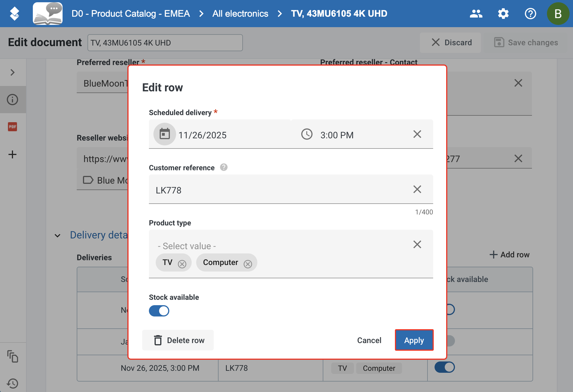Click the time field 3:00 PM
Screen dimensions: 573x392
point(337,135)
